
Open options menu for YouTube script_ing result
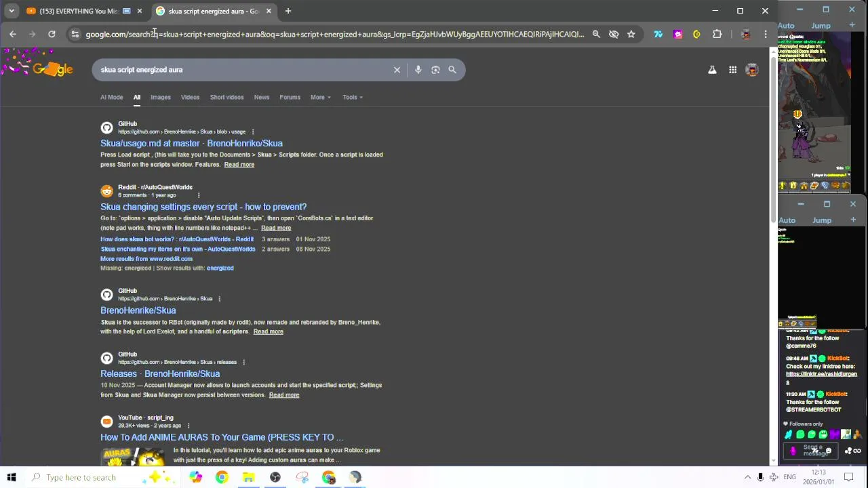tap(189, 426)
